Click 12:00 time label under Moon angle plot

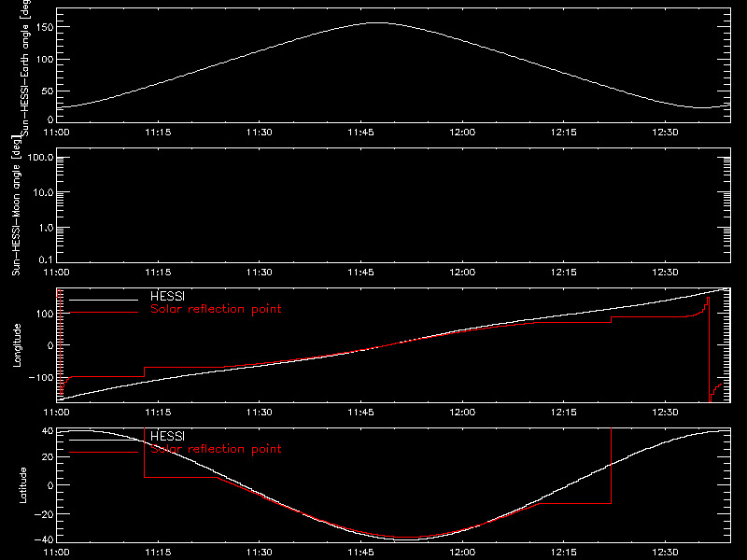(462, 273)
